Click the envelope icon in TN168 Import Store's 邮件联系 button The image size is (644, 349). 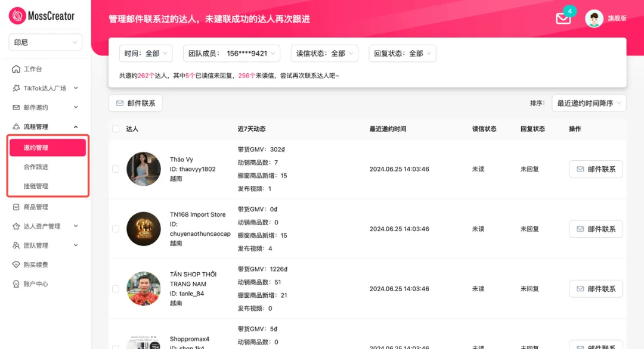580,229
